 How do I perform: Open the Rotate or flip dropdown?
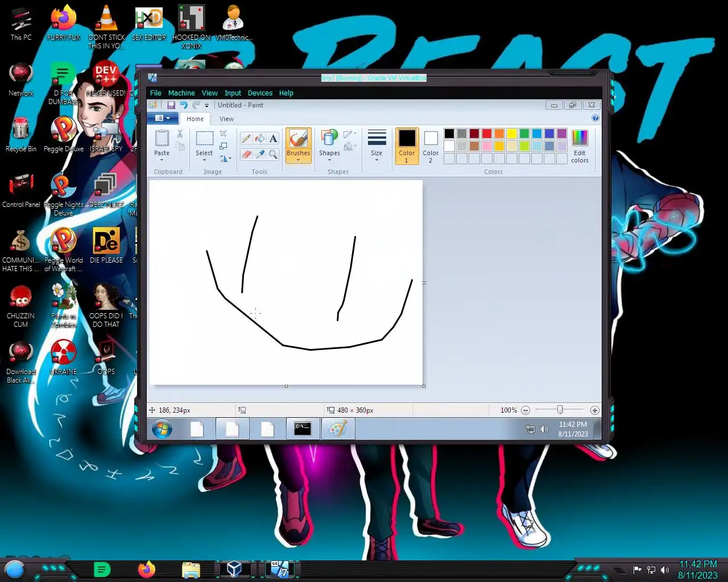click(225, 159)
